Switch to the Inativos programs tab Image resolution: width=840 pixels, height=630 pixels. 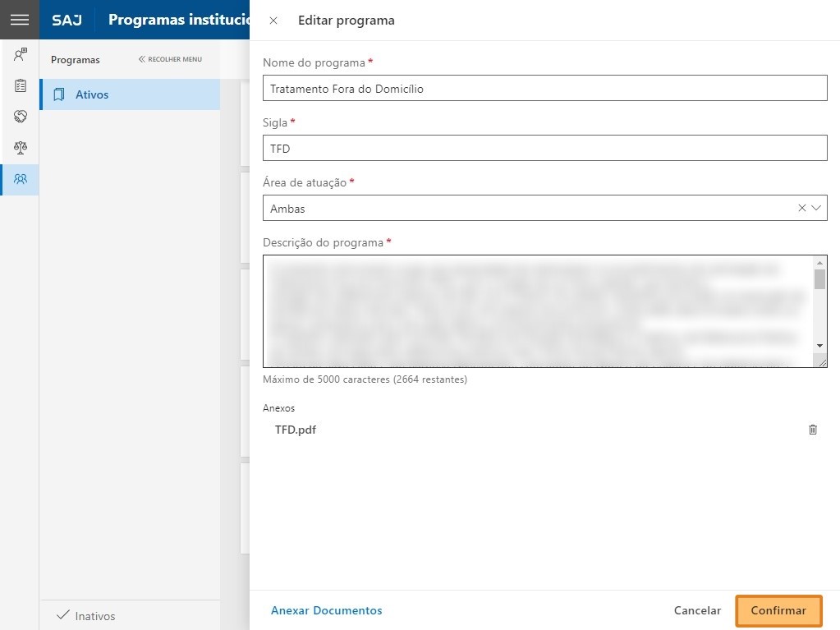coord(130,615)
